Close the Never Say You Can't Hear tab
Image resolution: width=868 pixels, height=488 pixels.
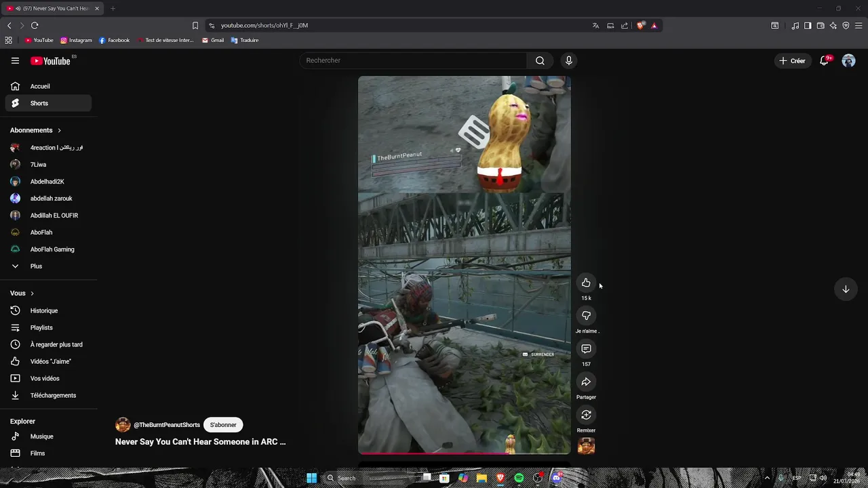coord(97,8)
